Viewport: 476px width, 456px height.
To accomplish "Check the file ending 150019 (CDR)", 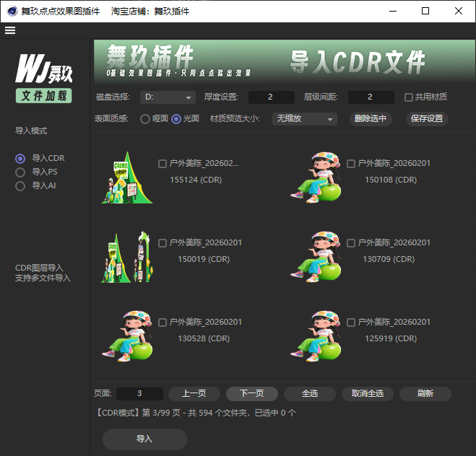I will tap(163, 243).
